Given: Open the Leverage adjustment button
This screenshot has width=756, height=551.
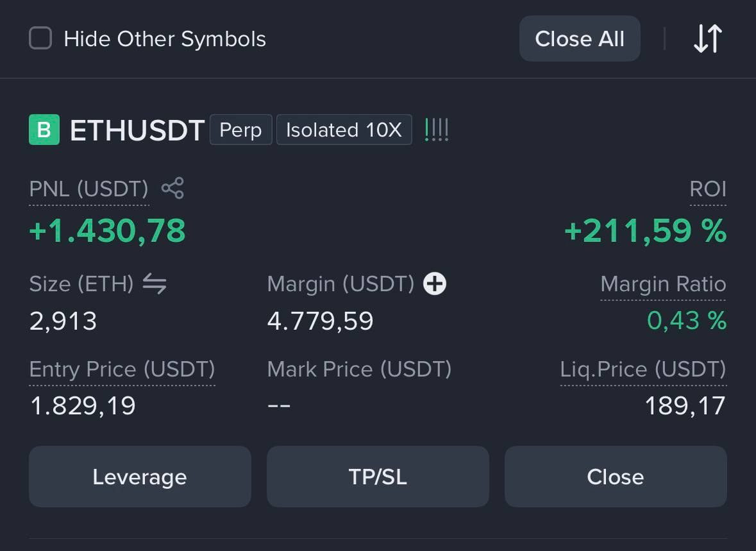Looking at the screenshot, I should pos(140,476).
